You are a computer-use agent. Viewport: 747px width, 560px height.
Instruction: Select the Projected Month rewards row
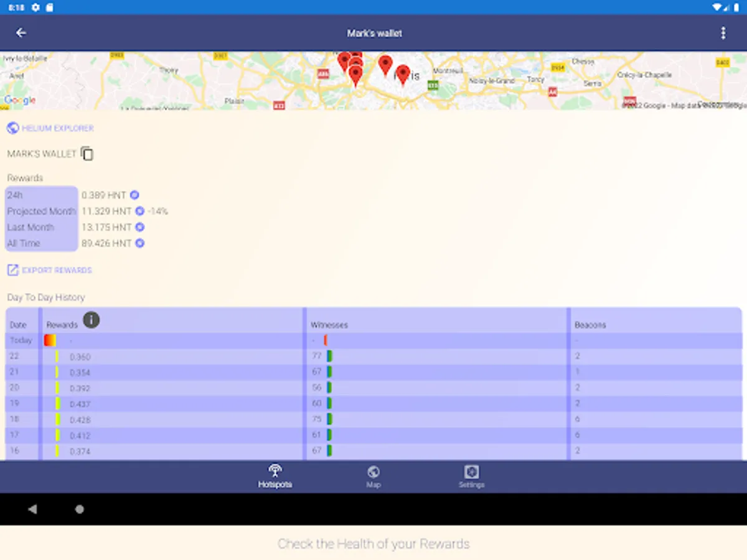pyautogui.click(x=41, y=211)
